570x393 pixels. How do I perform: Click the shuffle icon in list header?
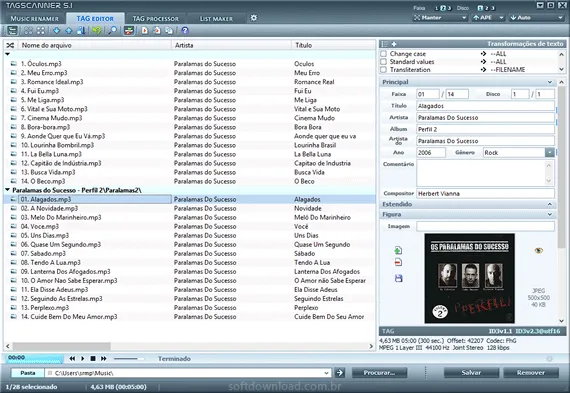click(x=10, y=45)
